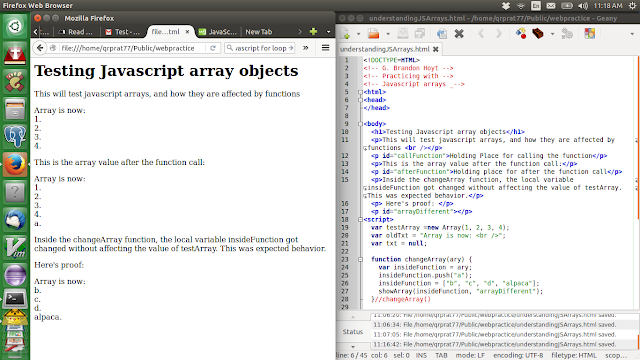Click the Status tab in Geany message panel

click(353, 332)
